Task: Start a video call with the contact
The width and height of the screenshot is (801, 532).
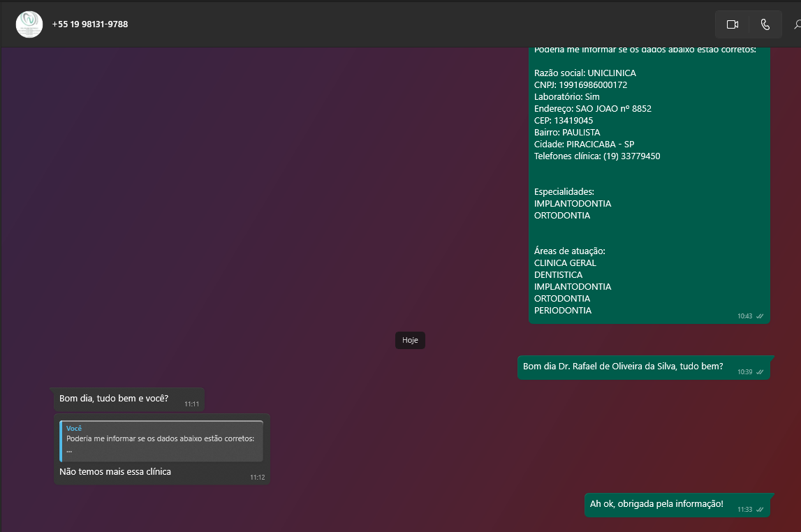Action: pos(732,24)
